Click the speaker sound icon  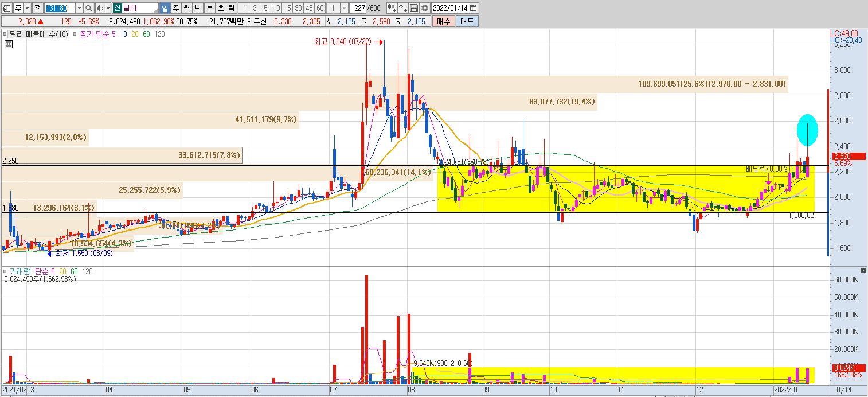[x=100, y=8]
